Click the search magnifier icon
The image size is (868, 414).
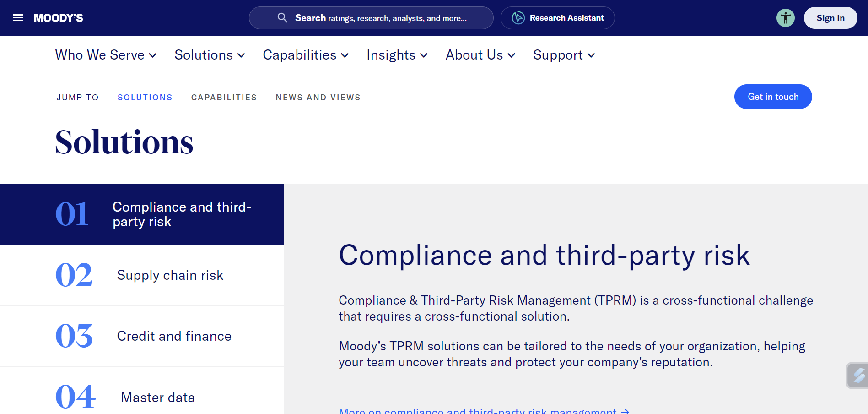pos(282,18)
